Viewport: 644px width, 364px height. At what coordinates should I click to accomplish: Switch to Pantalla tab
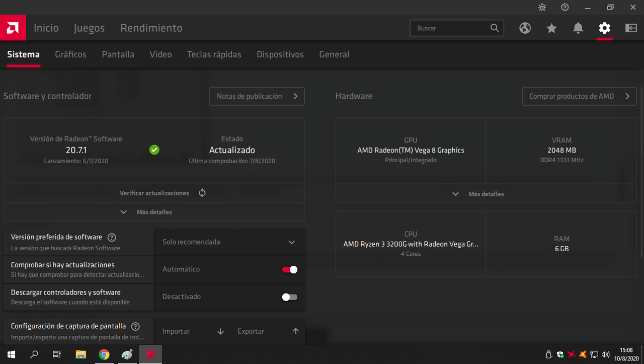tap(118, 54)
